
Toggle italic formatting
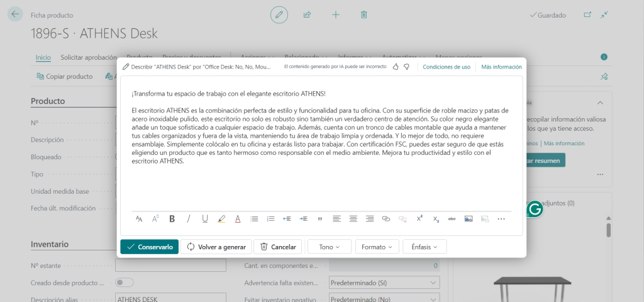[x=189, y=219]
